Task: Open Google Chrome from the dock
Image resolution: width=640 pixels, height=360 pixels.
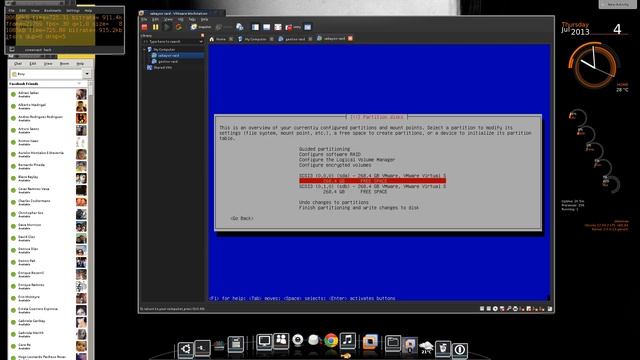Action: click(x=331, y=340)
